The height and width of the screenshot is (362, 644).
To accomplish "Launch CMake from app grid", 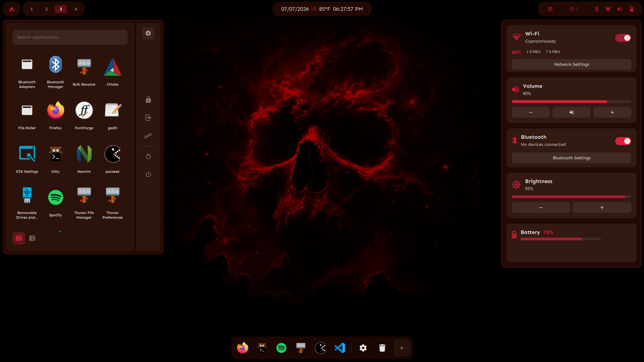I will [x=112, y=72].
